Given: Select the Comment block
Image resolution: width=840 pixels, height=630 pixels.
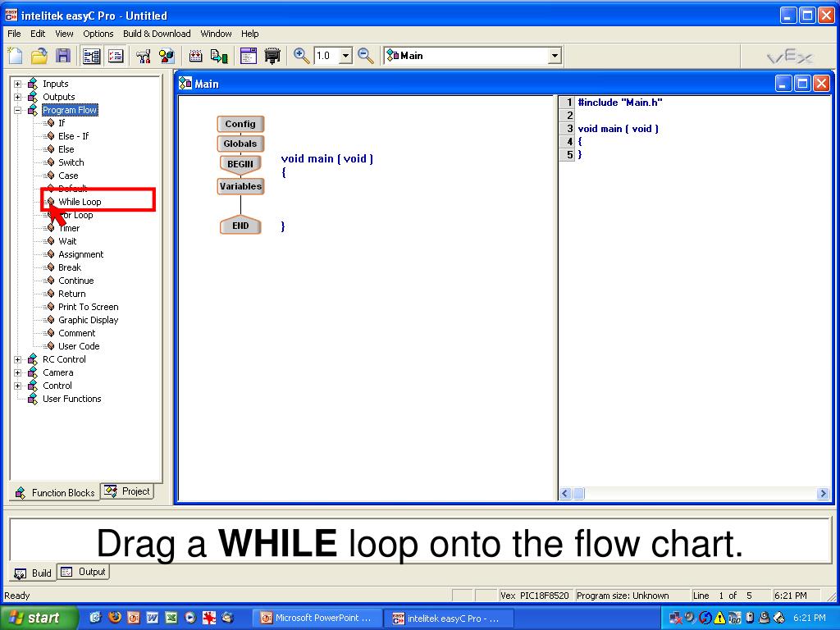Looking at the screenshot, I should click(76, 333).
